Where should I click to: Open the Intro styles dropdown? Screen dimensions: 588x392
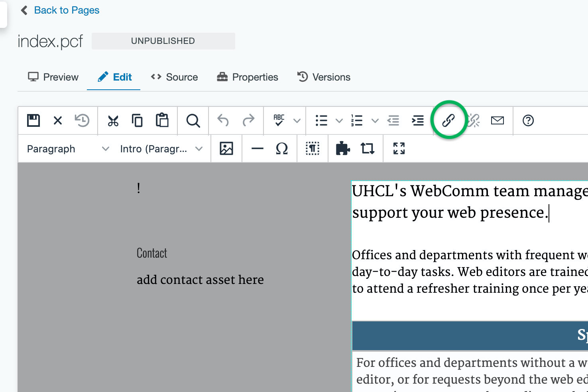[159, 148]
